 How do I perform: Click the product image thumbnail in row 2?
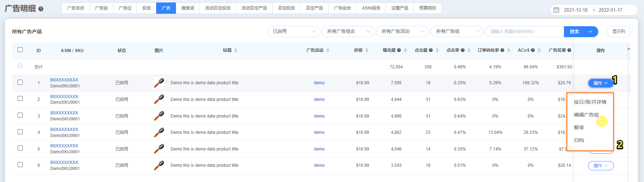(x=159, y=99)
